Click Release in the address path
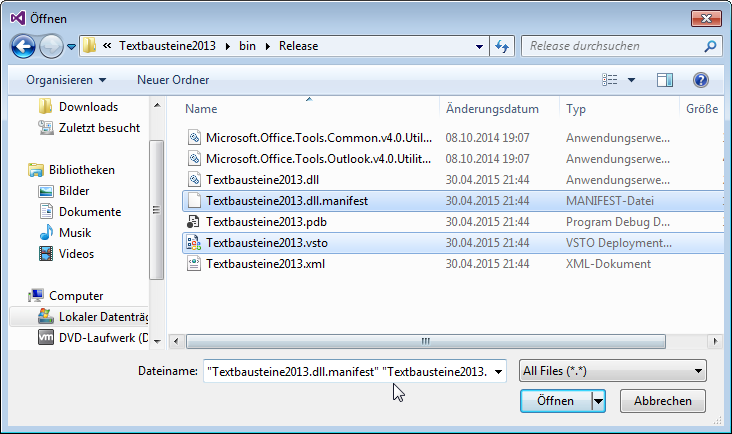The width and height of the screenshot is (732, 434). pos(298,46)
